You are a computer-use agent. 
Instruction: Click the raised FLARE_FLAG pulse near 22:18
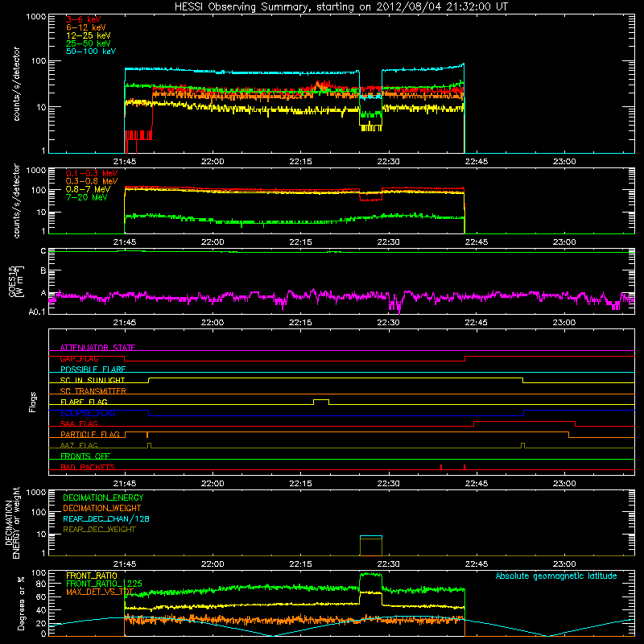point(321,402)
